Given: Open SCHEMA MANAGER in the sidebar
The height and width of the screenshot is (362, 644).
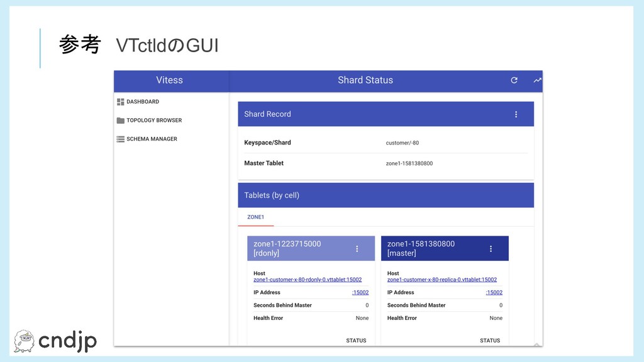Looking at the screenshot, I should [152, 139].
